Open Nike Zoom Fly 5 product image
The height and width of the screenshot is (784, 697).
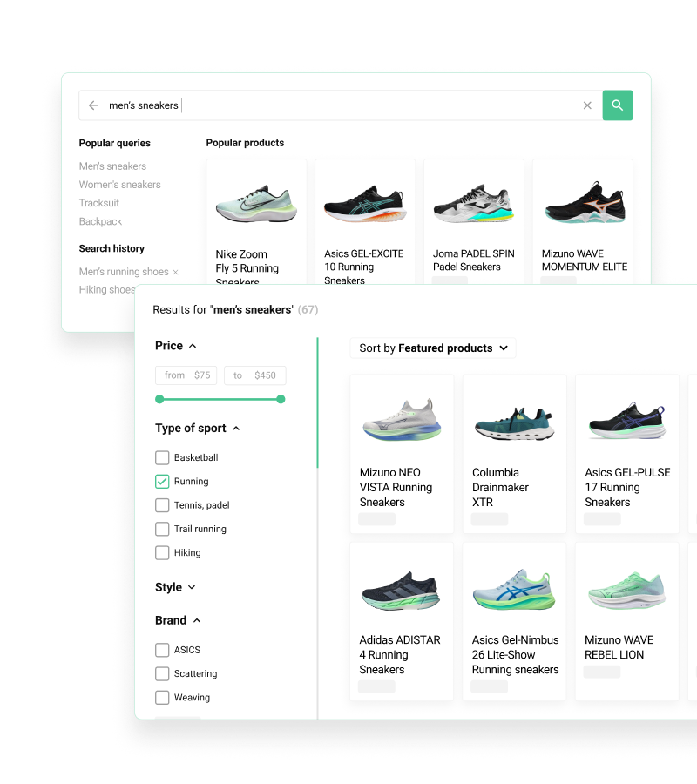(256, 204)
